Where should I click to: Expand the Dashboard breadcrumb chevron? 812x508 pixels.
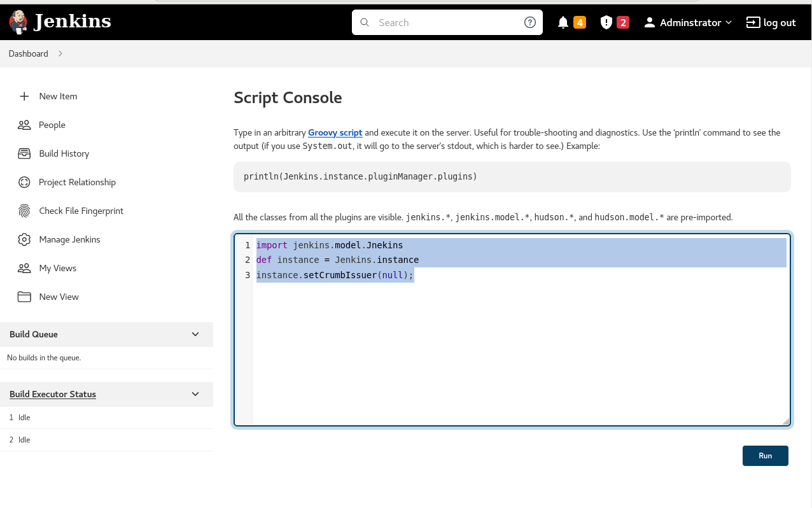(x=60, y=53)
